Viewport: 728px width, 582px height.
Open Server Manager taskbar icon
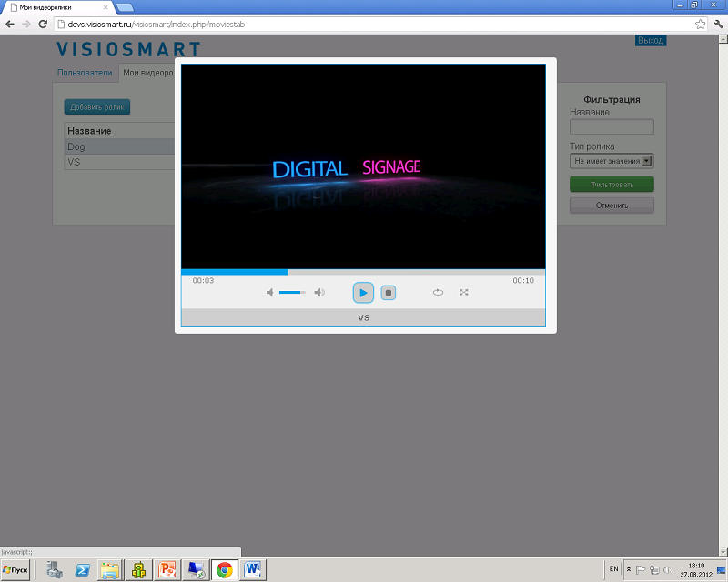tap(55, 570)
